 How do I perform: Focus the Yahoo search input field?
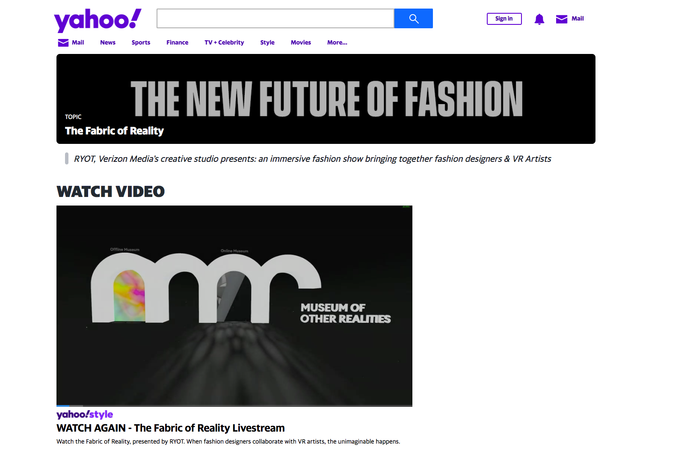click(x=275, y=19)
